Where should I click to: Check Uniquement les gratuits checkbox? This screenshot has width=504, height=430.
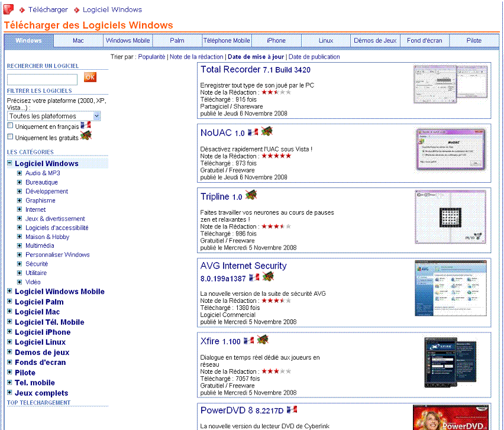pyautogui.click(x=10, y=137)
